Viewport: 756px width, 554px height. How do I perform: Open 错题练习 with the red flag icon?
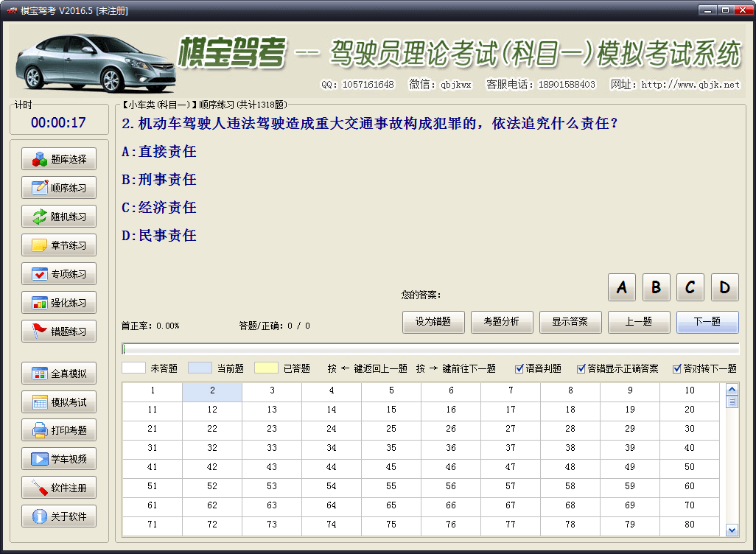40,332
